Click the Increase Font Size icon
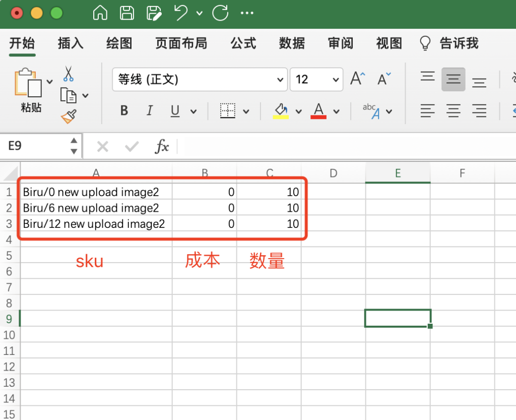 point(358,79)
